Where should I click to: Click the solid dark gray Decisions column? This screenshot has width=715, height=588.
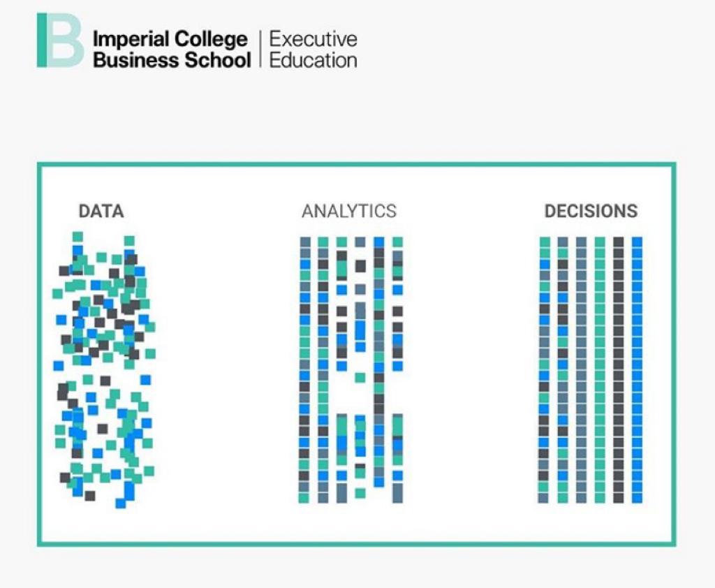[619, 370]
